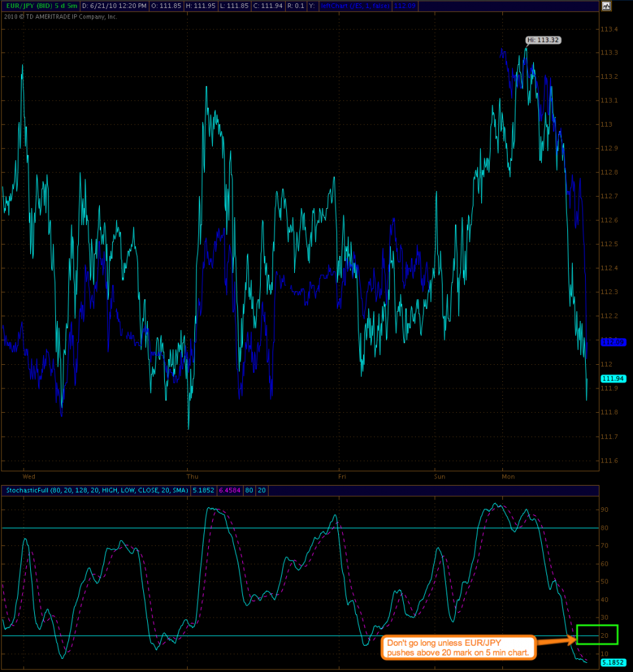
Task: Select the leftChart (/ES, 1, false) study label
Action: [355, 6]
